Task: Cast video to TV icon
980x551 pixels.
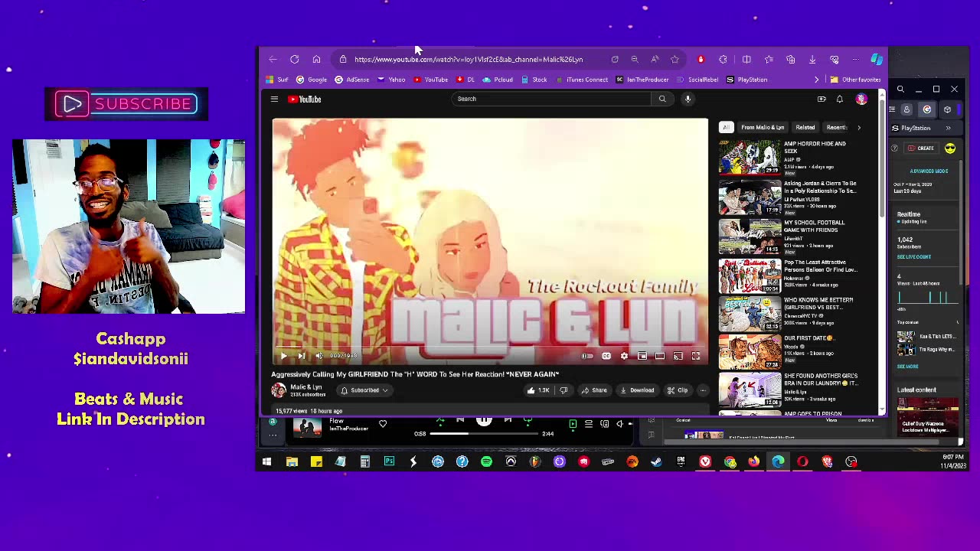Action: [678, 356]
